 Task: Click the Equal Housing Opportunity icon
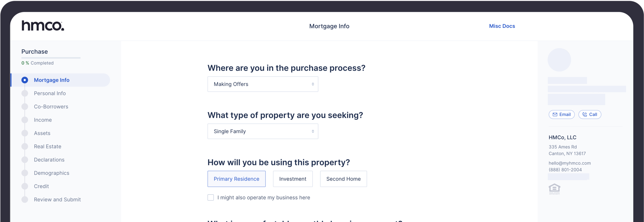[554, 189]
